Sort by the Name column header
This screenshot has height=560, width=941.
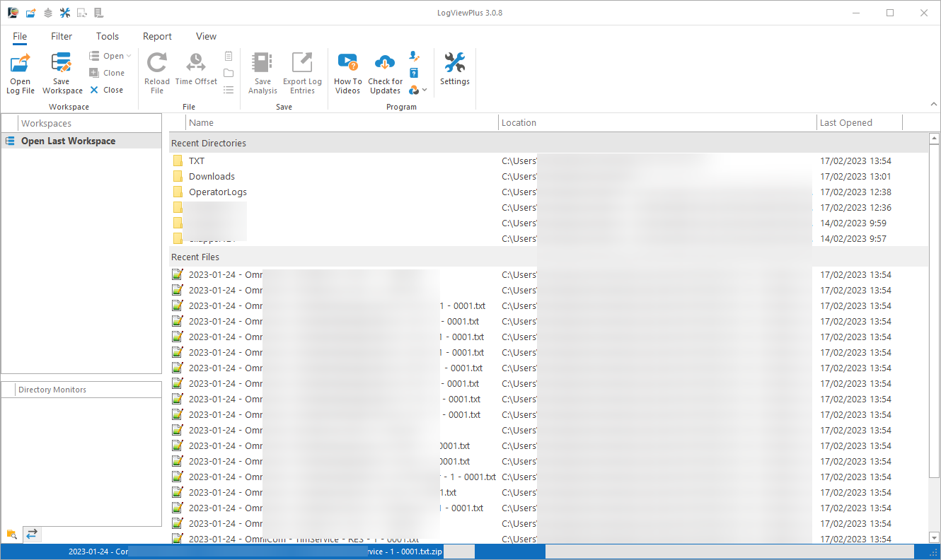(x=342, y=122)
